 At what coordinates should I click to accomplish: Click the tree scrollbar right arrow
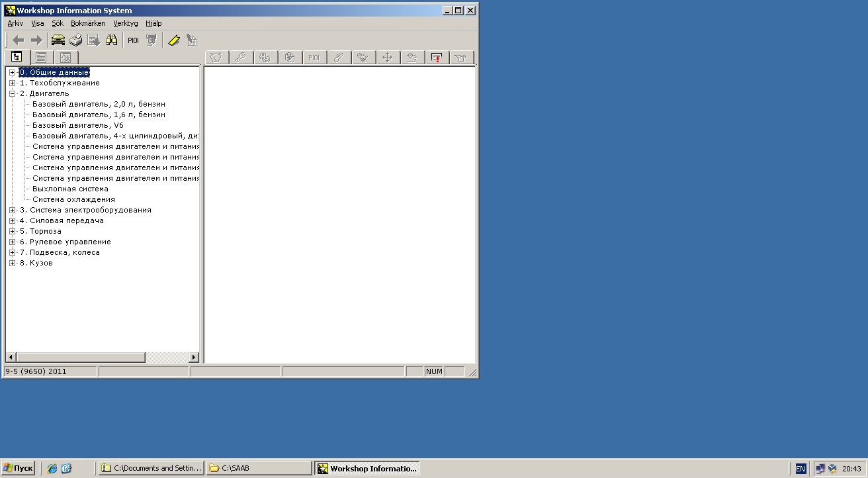(194, 358)
